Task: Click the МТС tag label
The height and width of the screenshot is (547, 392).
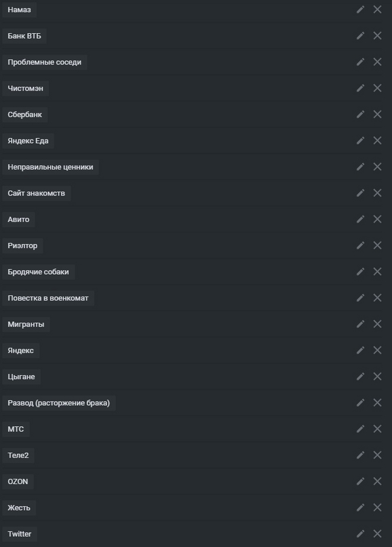Action: click(x=16, y=429)
